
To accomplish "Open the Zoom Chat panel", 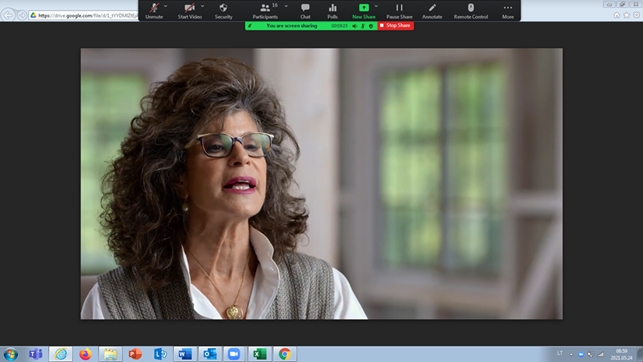I will [x=305, y=11].
